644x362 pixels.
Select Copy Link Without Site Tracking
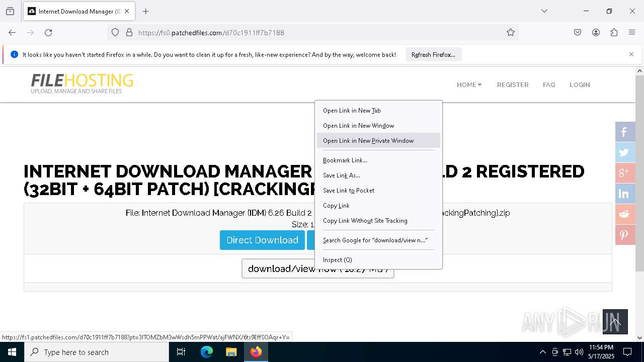378,221
